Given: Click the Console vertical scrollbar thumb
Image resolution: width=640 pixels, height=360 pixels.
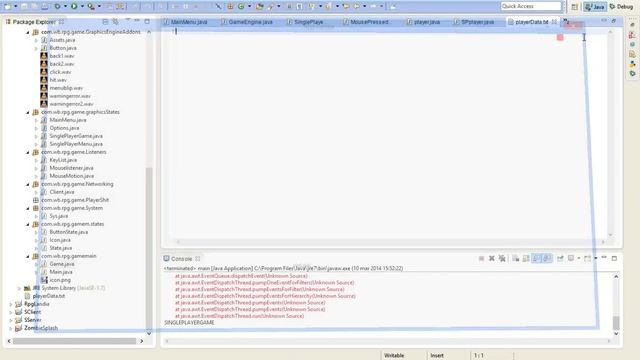Looking at the screenshot, I should [616, 323].
